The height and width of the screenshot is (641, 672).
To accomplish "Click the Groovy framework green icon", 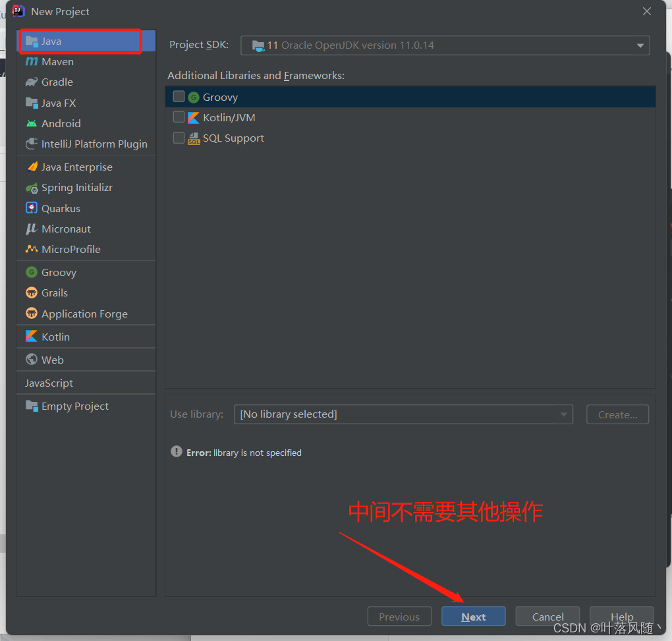I will [194, 98].
